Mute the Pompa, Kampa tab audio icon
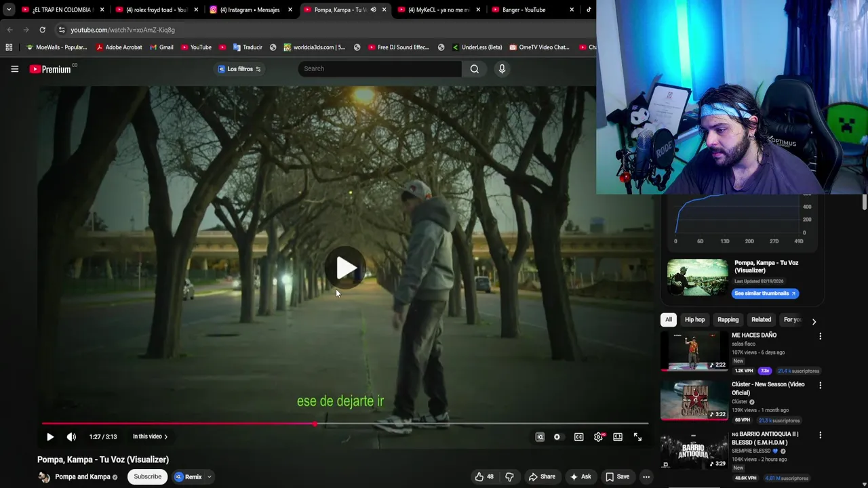This screenshot has height=488, width=868. [x=373, y=9]
